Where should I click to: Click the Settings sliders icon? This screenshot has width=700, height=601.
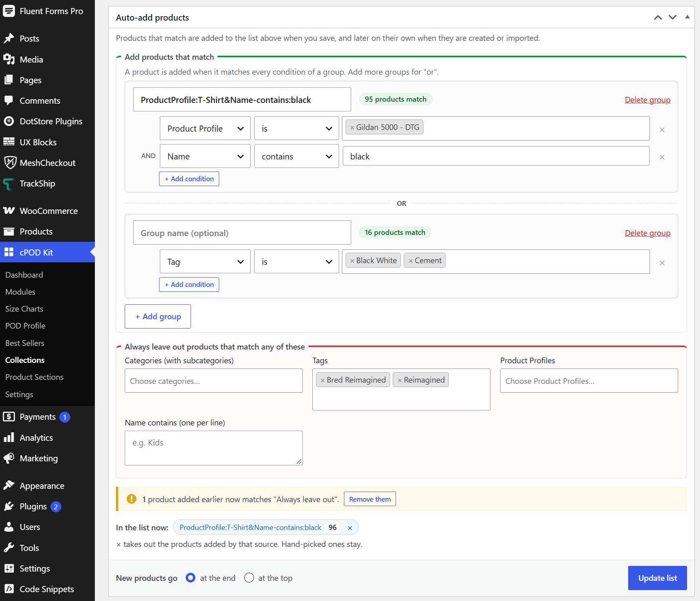point(9,568)
